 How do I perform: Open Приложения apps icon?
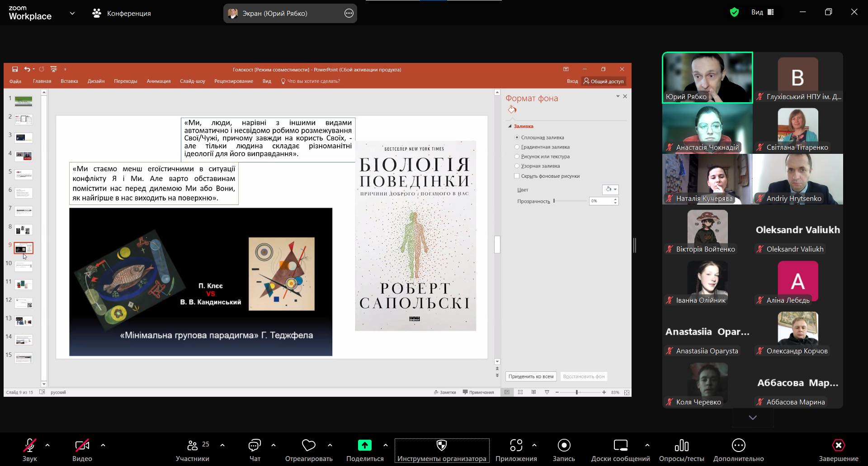tap(516, 446)
